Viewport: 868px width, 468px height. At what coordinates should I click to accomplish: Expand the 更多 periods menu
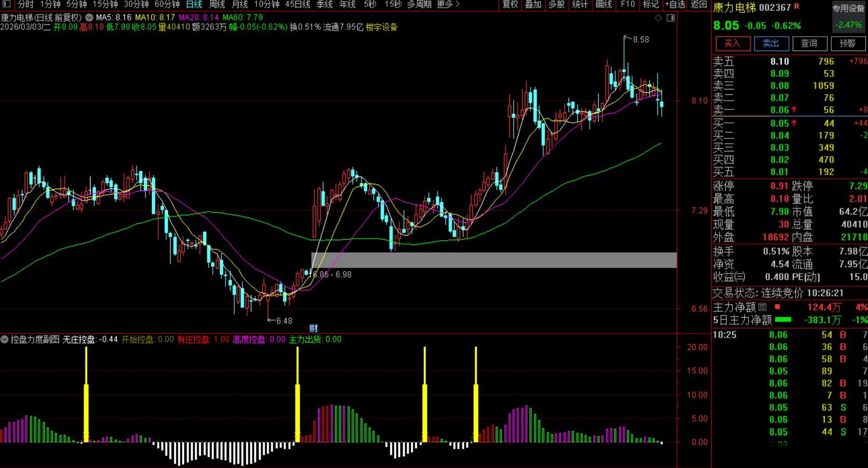(x=448, y=4)
